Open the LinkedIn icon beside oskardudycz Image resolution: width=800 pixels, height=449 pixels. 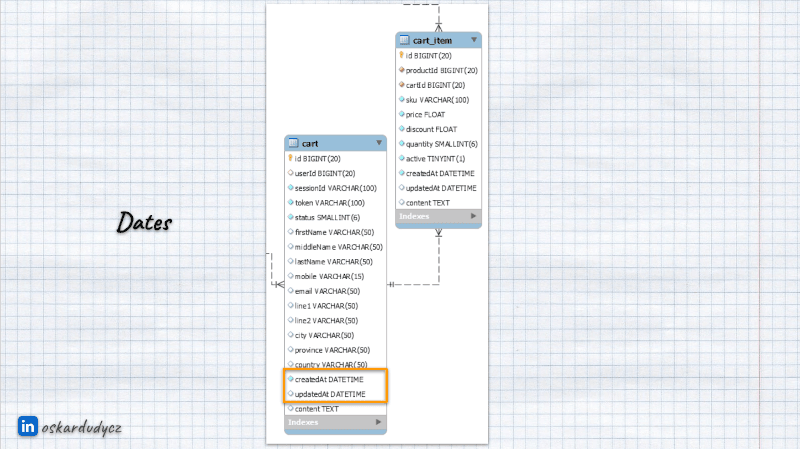[x=28, y=426]
